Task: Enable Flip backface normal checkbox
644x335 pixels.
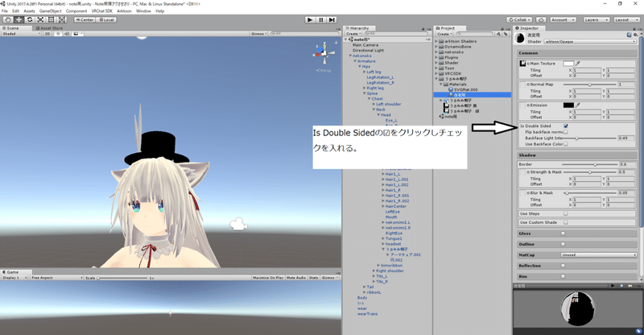Action: tap(566, 132)
